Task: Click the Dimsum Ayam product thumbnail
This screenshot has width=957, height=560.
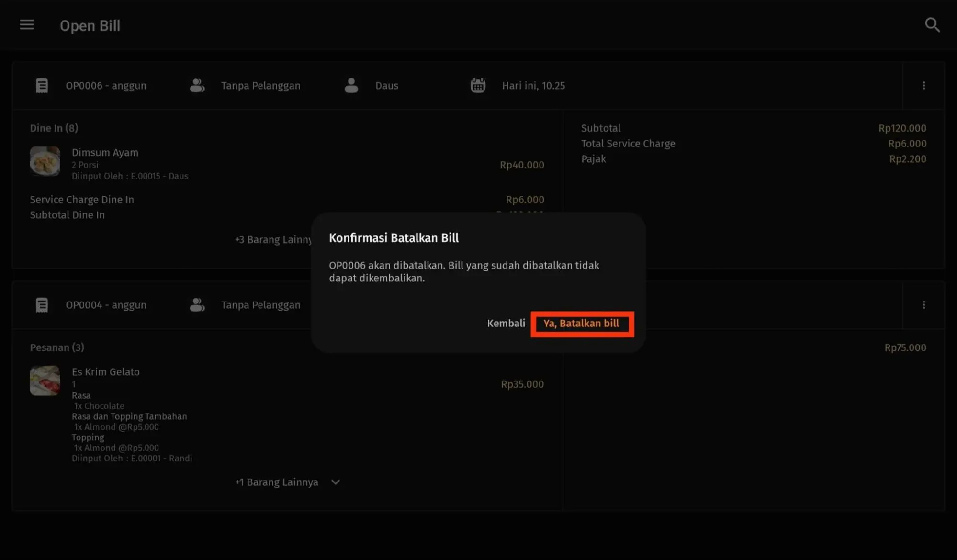Action: pyautogui.click(x=45, y=161)
